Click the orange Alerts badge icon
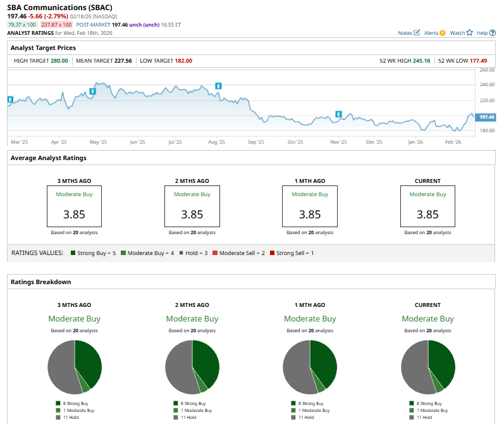This screenshot has width=504, height=424. 443,33
